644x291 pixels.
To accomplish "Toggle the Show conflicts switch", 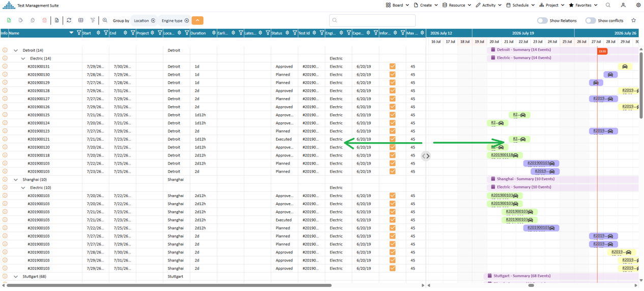I will (x=590, y=21).
